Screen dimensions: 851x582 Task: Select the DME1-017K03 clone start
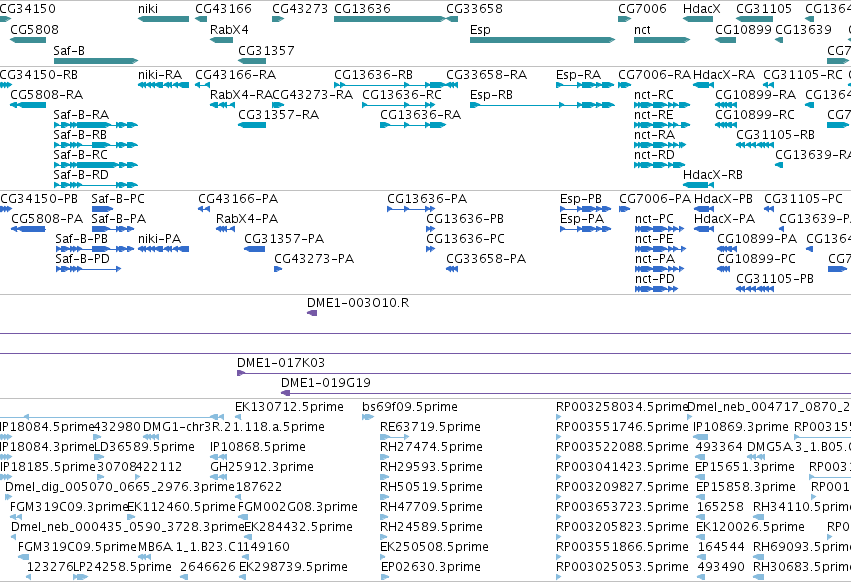click(x=241, y=373)
